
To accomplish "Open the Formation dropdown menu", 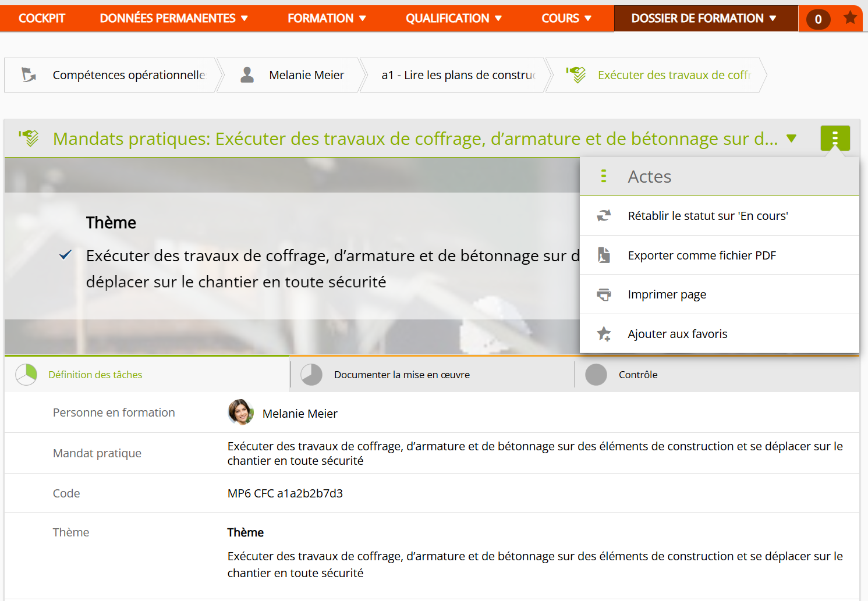I will (327, 19).
